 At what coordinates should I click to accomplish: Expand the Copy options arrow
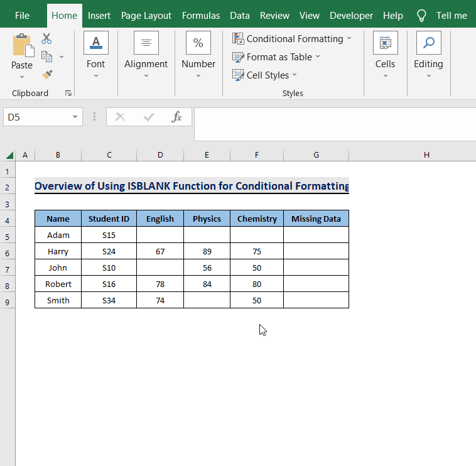click(x=62, y=57)
